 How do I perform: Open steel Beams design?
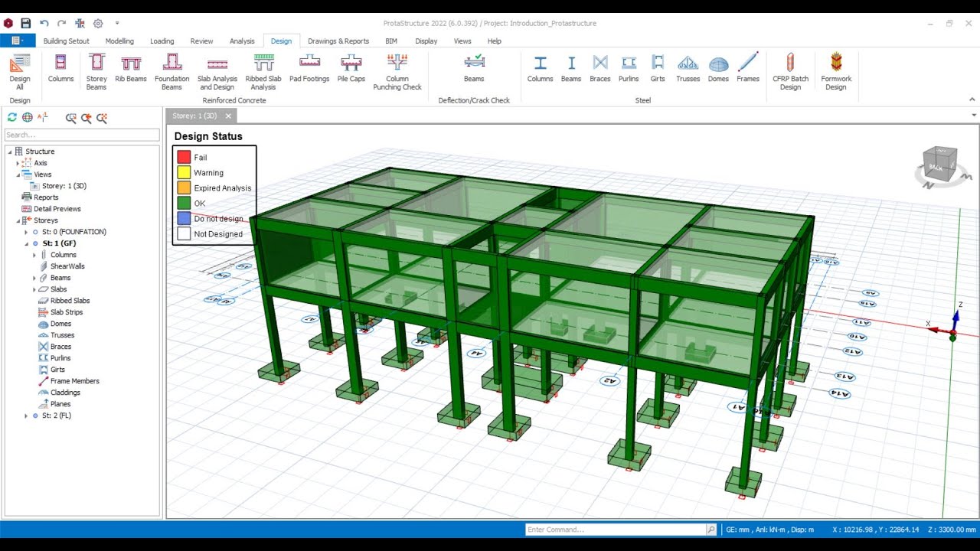[571, 68]
